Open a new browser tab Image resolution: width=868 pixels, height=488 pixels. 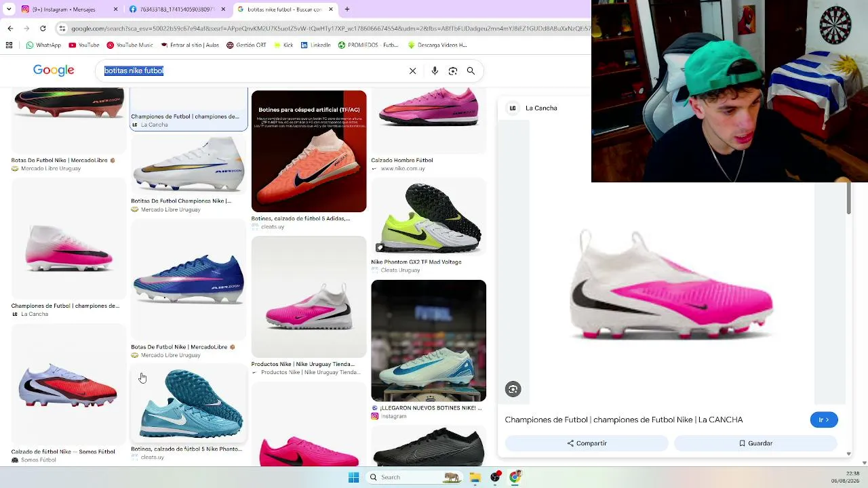point(347,9)
